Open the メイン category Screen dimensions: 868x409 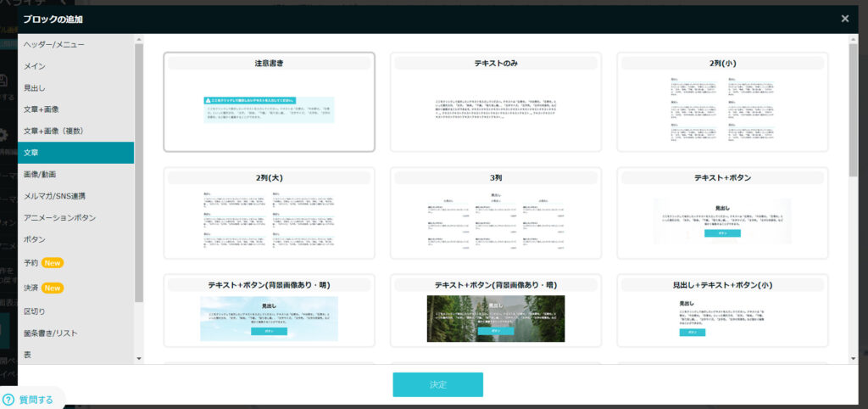35,66
